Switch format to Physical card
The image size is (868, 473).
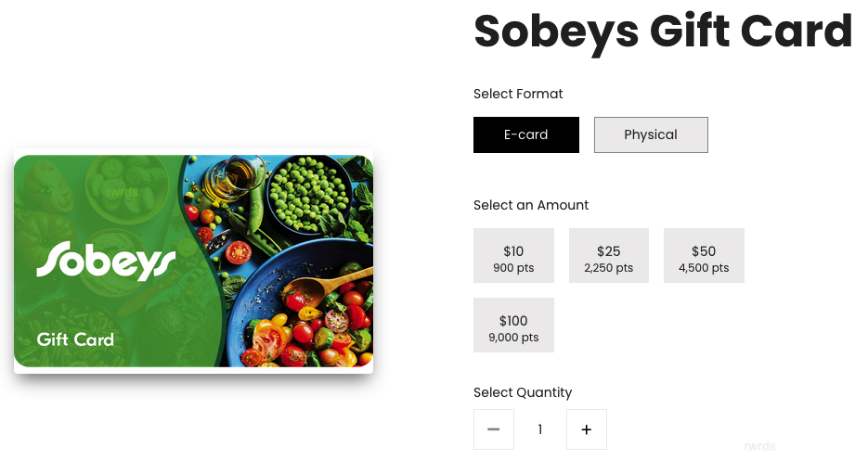tap(651, 134)
